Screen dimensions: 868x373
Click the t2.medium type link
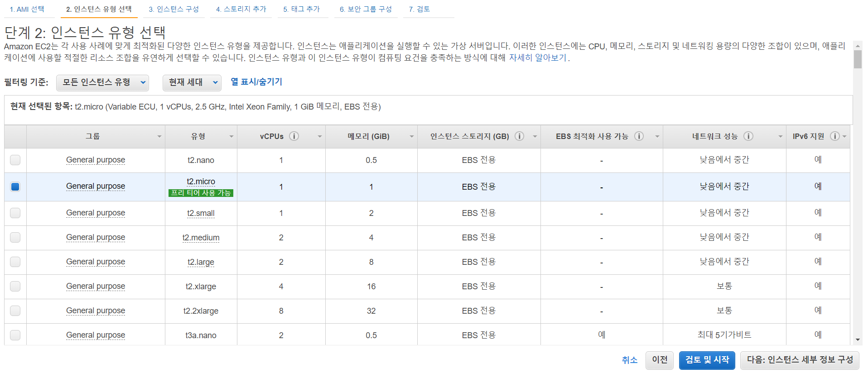201,238
